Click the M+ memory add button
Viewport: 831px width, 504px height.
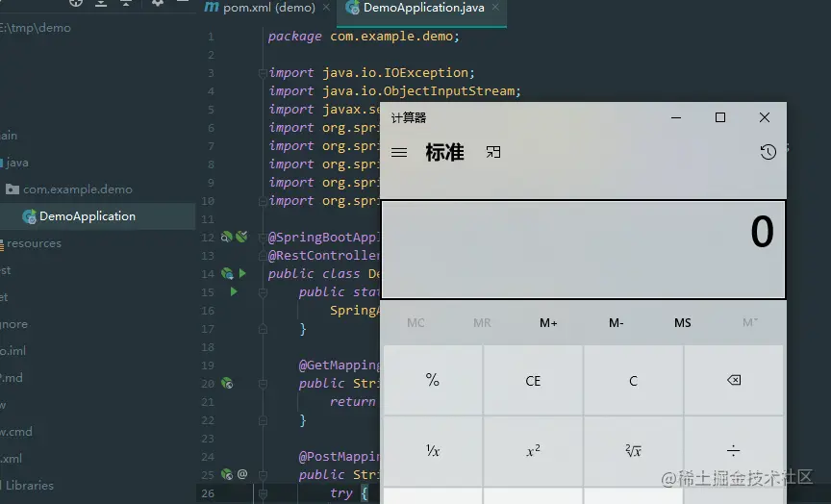(548, 323)
